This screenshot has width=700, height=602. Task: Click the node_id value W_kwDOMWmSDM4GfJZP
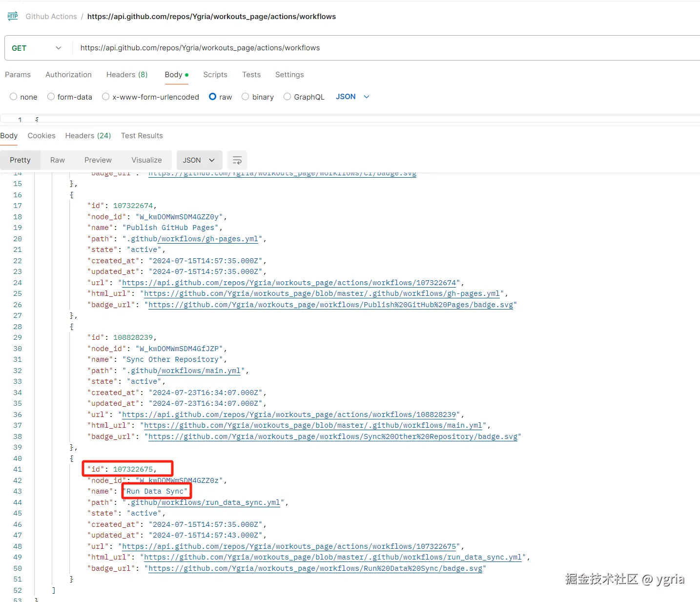179,349
